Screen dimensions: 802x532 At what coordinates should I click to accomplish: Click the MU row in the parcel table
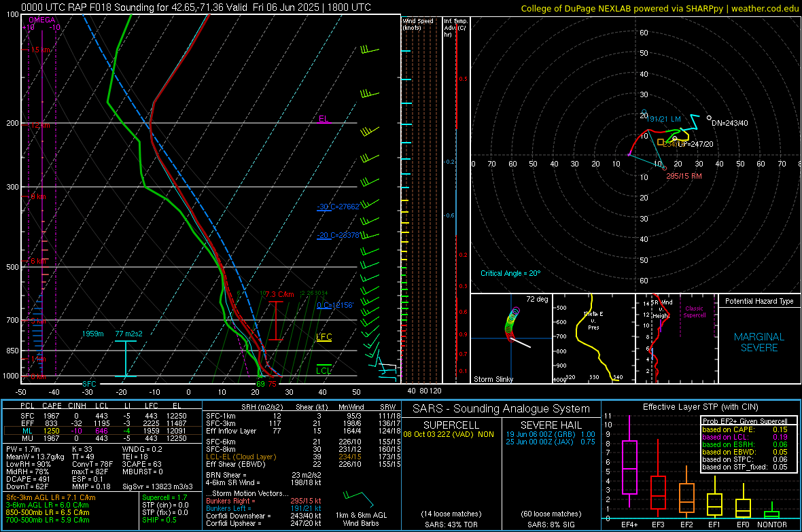point(103,438)
